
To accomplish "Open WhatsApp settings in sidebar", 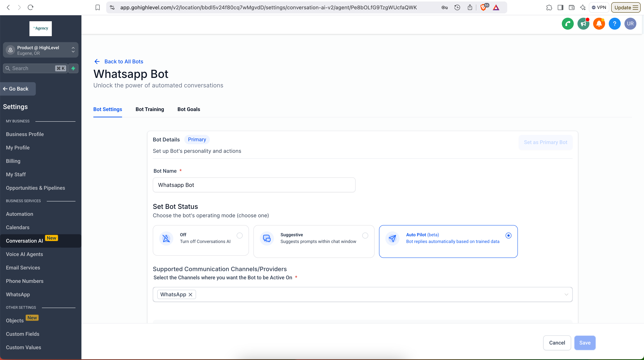I will point(18,294).
